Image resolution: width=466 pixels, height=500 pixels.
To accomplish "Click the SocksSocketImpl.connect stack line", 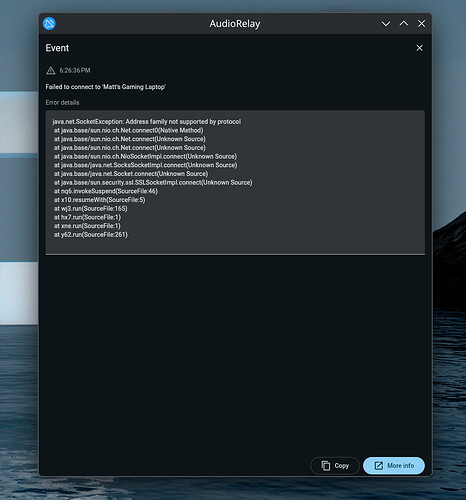I will point(146,165).
